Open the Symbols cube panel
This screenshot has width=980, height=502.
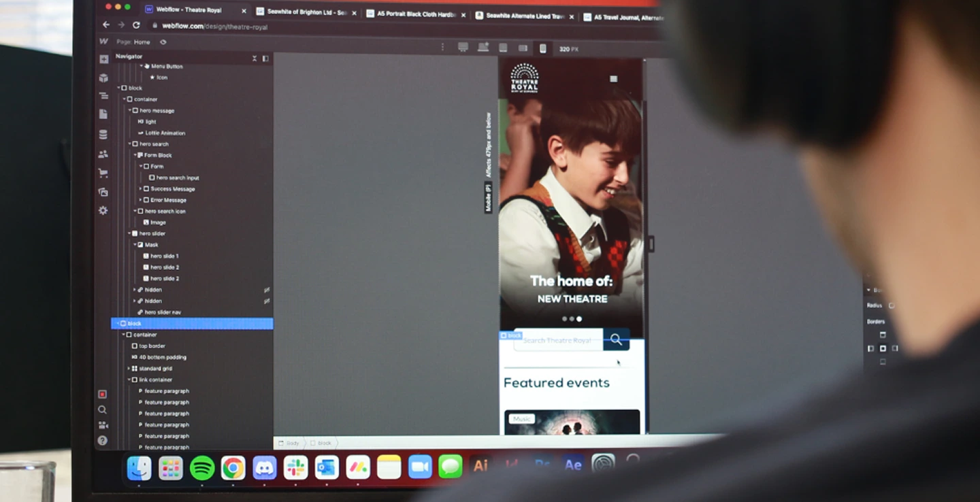tap(103, 78)
